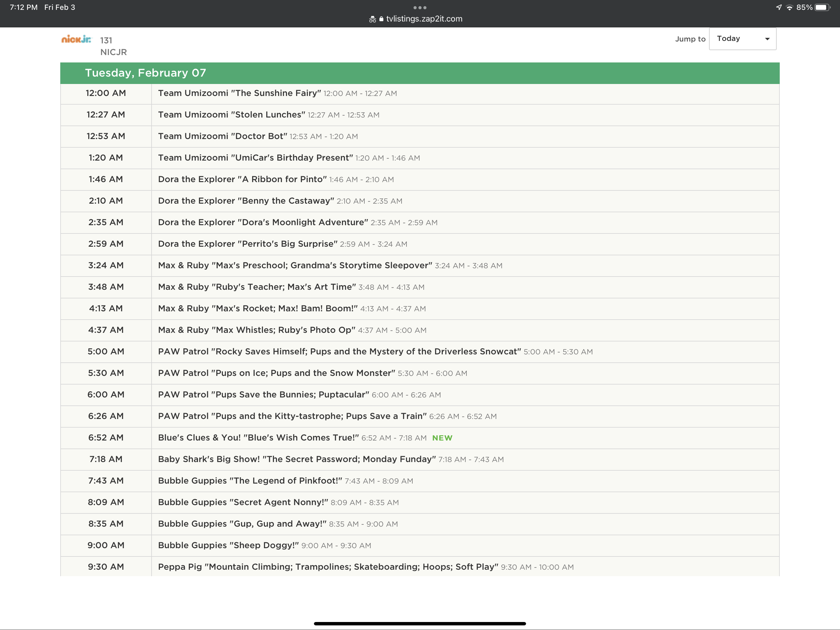The width and height of the screenshot is (840, 630).
Task: Click the 1:20 AM time cell
Action: click(x=106, y=158)
